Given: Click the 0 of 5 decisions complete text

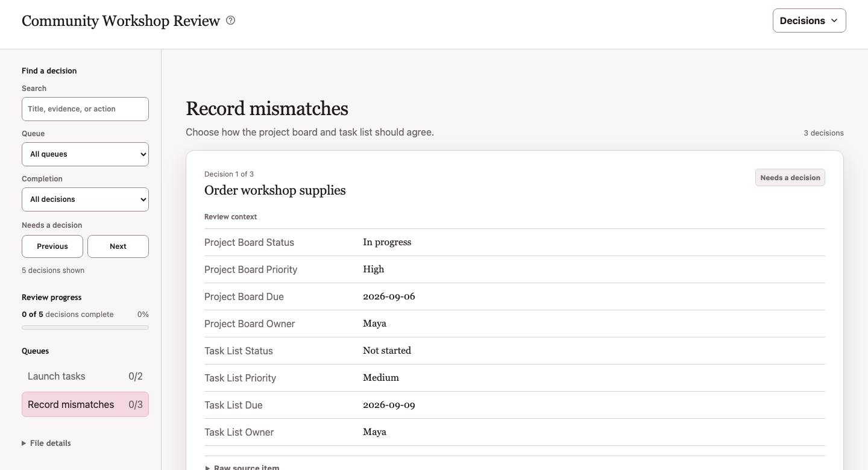Looking at the screenshot, I should tap(68, 315).
